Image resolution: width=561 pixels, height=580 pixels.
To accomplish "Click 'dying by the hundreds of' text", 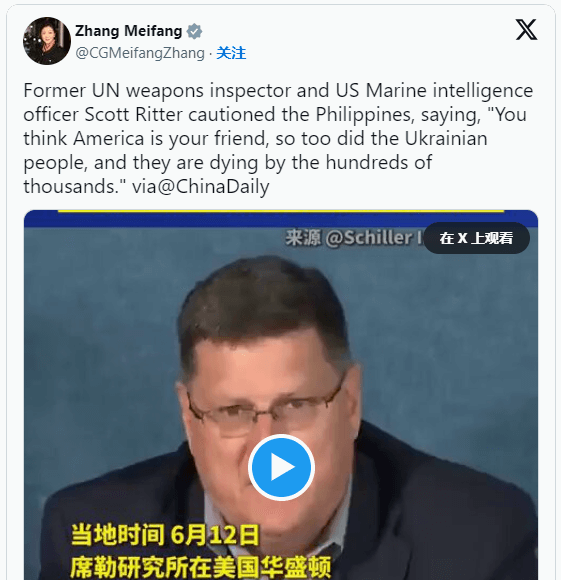I will tap(321, 163).
